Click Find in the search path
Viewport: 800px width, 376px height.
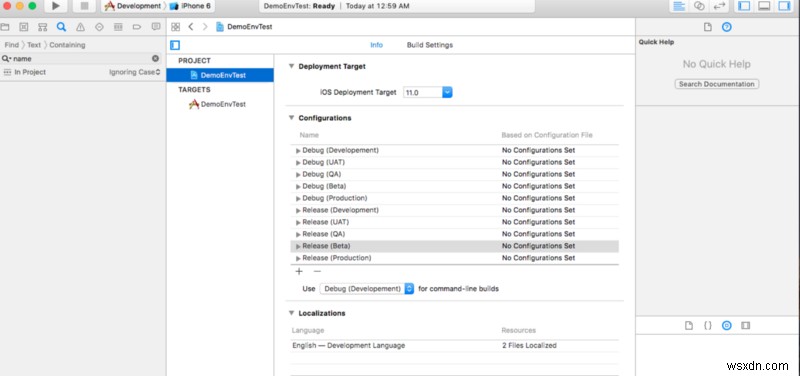click(x=12, y=45)
